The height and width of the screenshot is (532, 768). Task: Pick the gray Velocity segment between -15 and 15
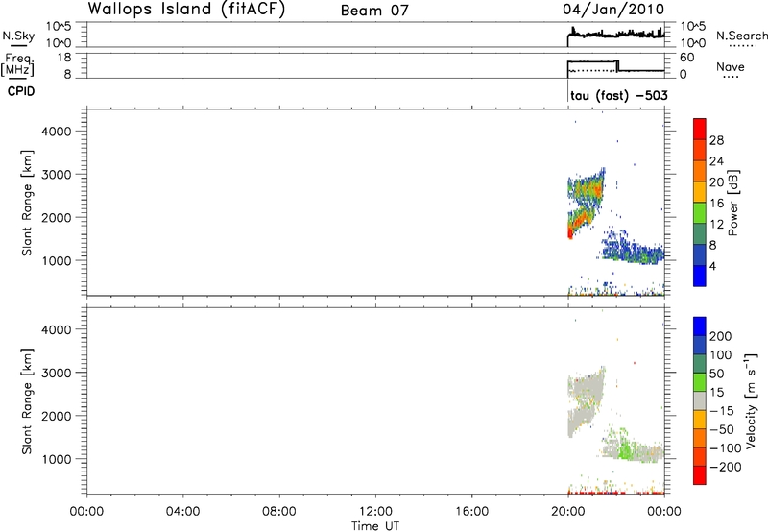pos(700,400)
